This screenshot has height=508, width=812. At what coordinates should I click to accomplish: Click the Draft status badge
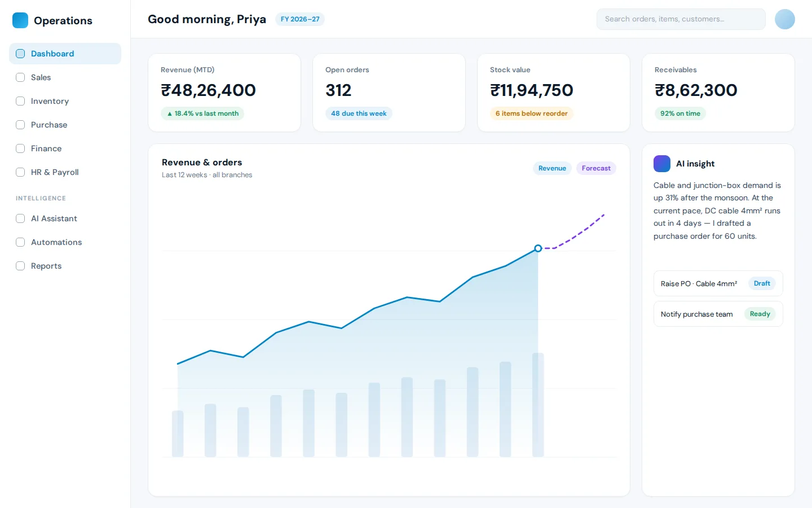762,283
